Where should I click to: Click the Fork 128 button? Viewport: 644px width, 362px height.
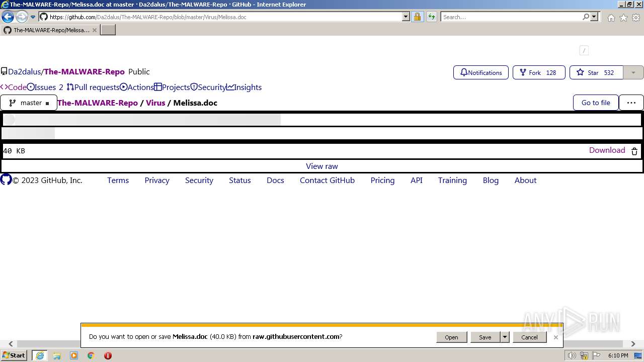(539, 72)
